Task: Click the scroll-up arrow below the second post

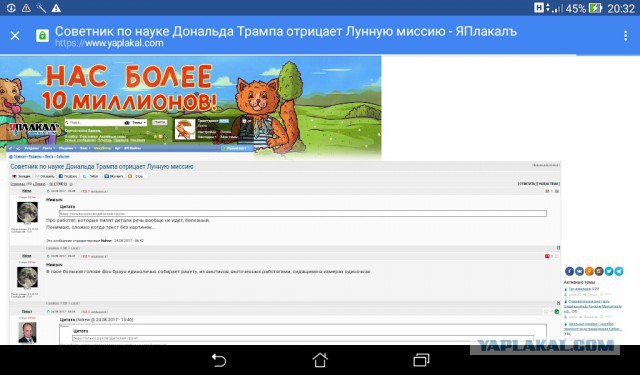Action: (x=558, y=303)
